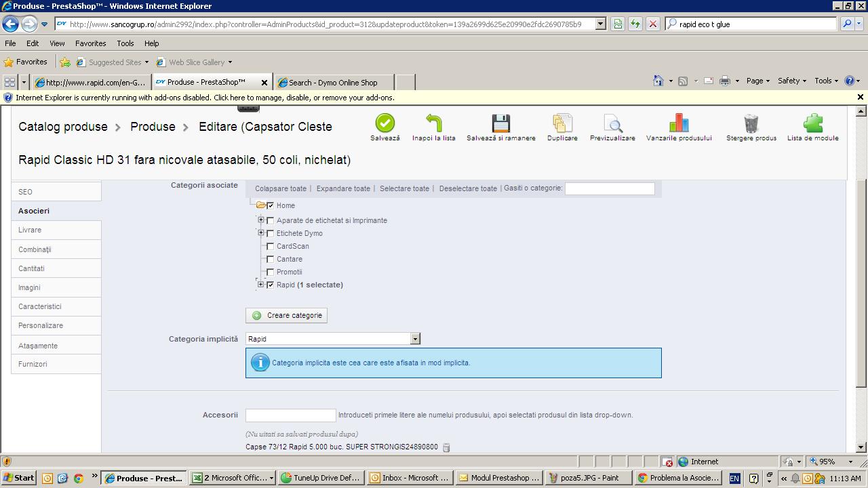Open poza5.JPG - Paint taskbar button

[x=589, y=478]
